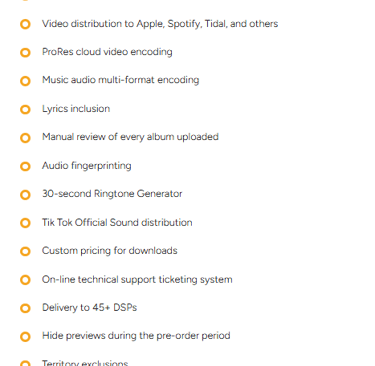The image size is (375, 366).
Task: Click the circle icon beside Manual review
Action: [x=25, y=138]
